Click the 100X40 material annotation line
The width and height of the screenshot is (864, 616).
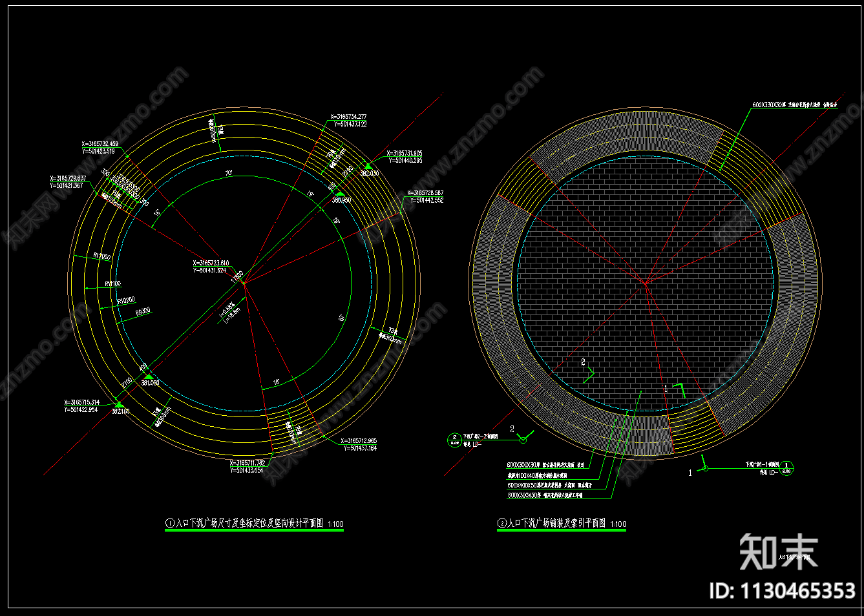[538, 475]
